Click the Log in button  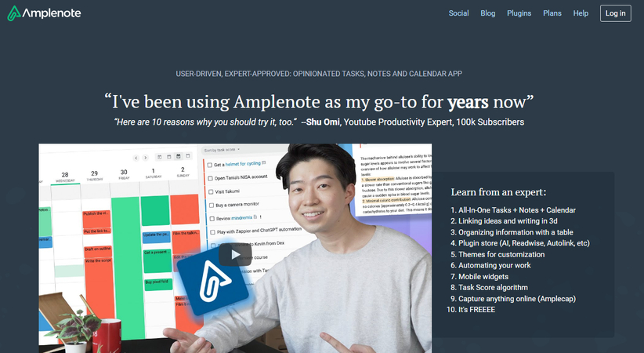[615, 13]
